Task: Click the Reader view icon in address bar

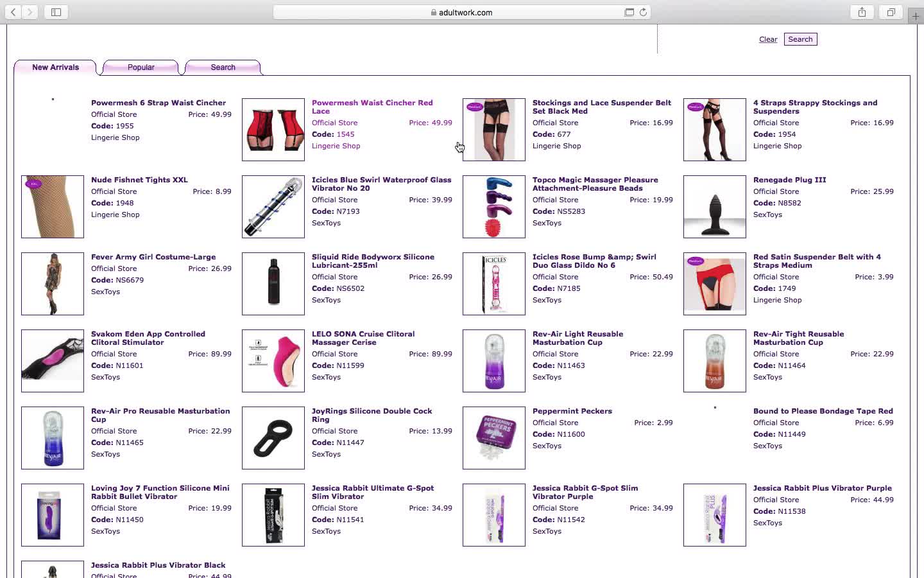Action: tap(629, 12)
